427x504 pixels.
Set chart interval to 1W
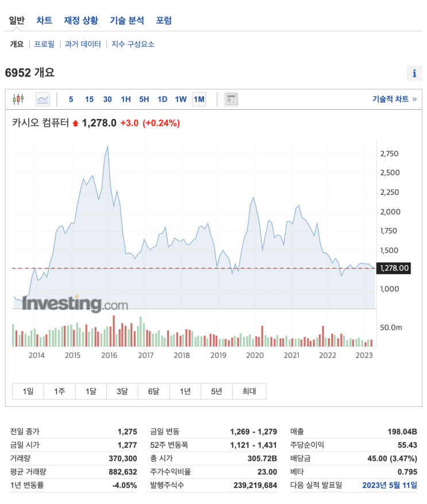pyautogui.click(x=180, y=99)
